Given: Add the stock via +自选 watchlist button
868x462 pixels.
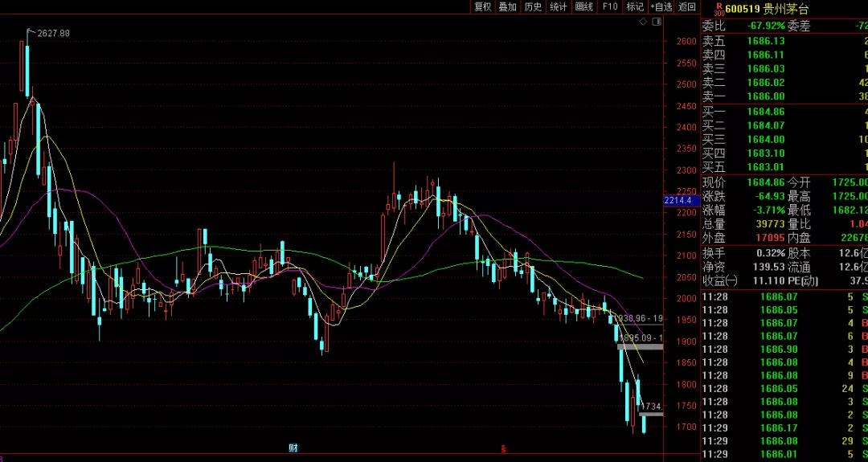Looking at the screenshot, I should (x=661, y=6).
